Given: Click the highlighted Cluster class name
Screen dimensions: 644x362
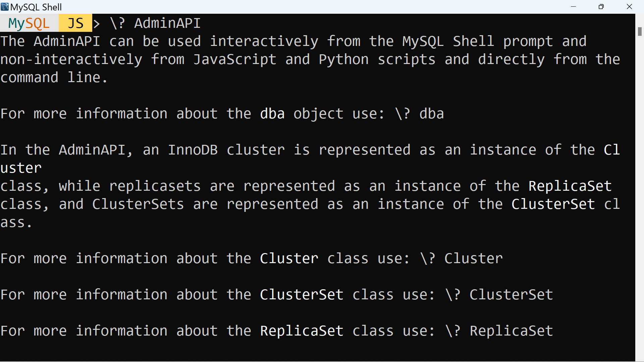Looking at the screenshot, I should (288, 258).
